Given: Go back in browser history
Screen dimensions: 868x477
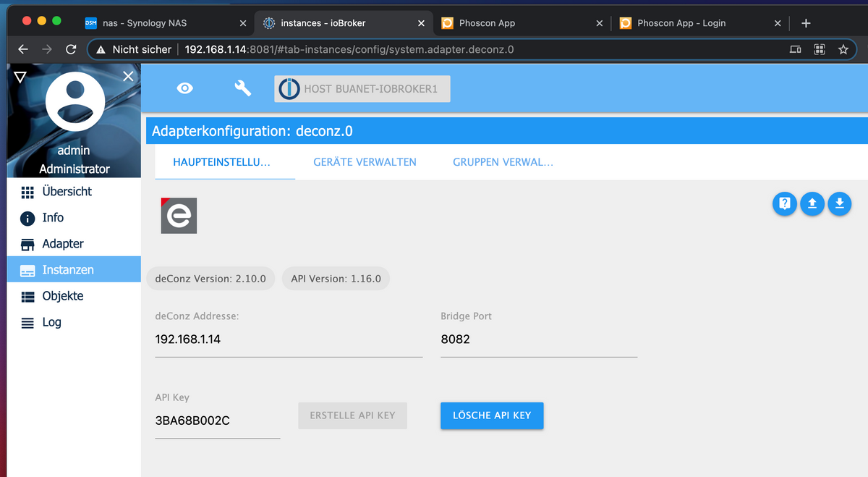Looking at the screenshot, I should [x=23, y=50].
